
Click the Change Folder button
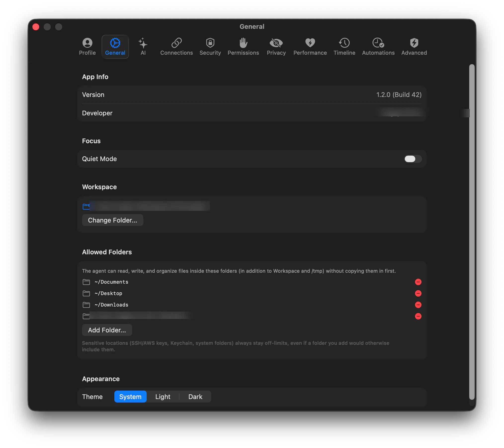113,220
